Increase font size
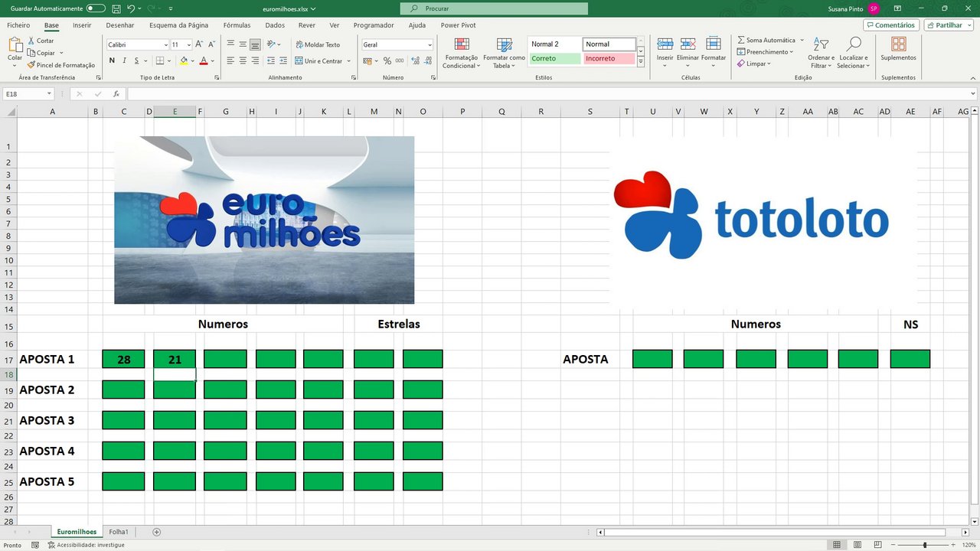980x551 pixels. coord(200,44)
